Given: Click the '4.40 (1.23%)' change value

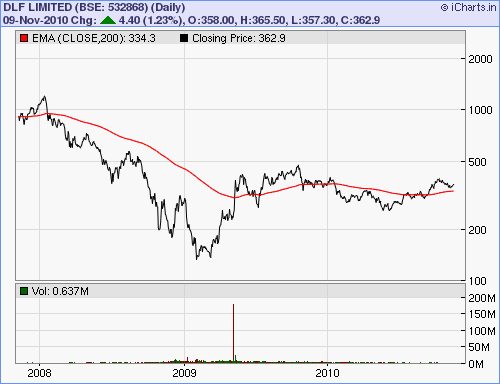Looking at the screenshot, I should click(151, 20).
